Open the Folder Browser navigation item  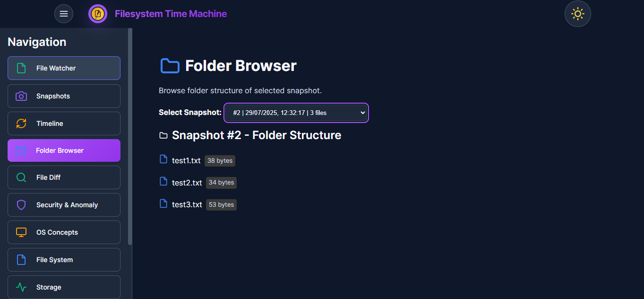(64, 150)
